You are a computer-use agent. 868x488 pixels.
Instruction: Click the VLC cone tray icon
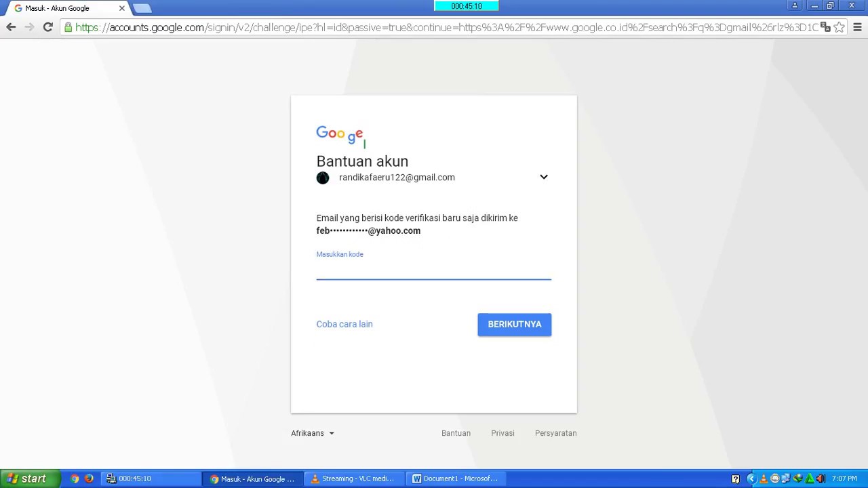764,479
